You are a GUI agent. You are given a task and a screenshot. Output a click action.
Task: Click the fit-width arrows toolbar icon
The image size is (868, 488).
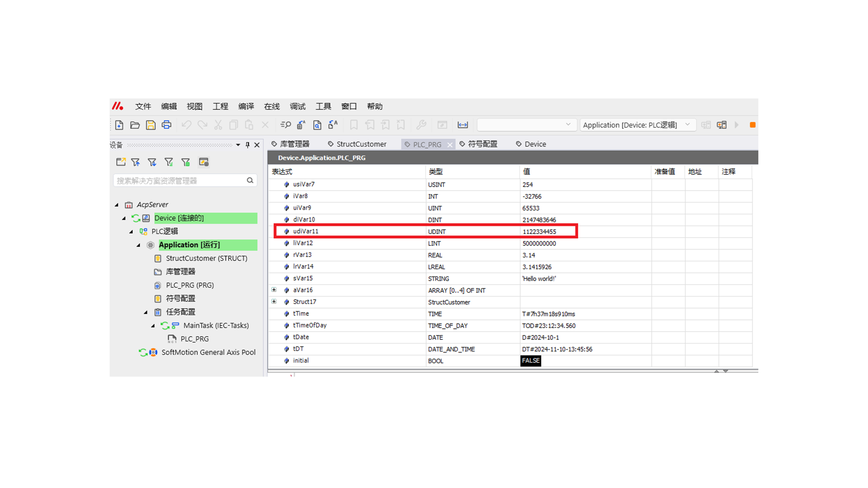coord(462,125)
